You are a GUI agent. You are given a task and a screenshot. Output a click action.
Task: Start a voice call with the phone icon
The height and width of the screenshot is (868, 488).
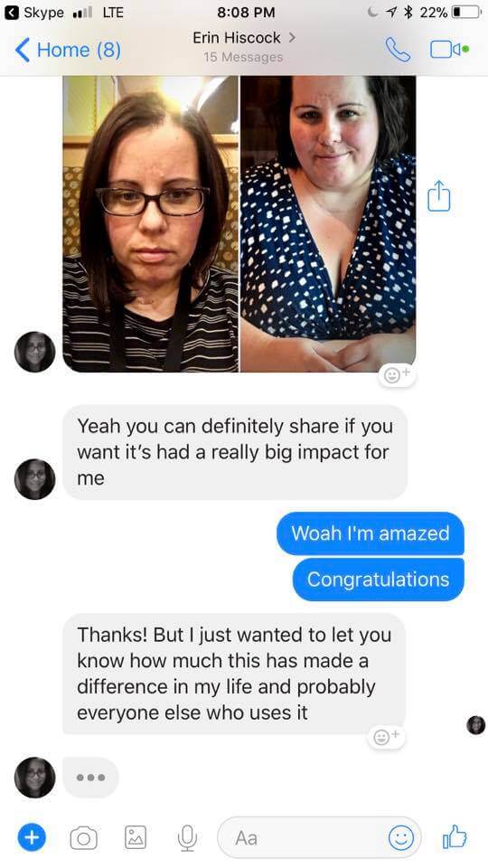[398, 50]
